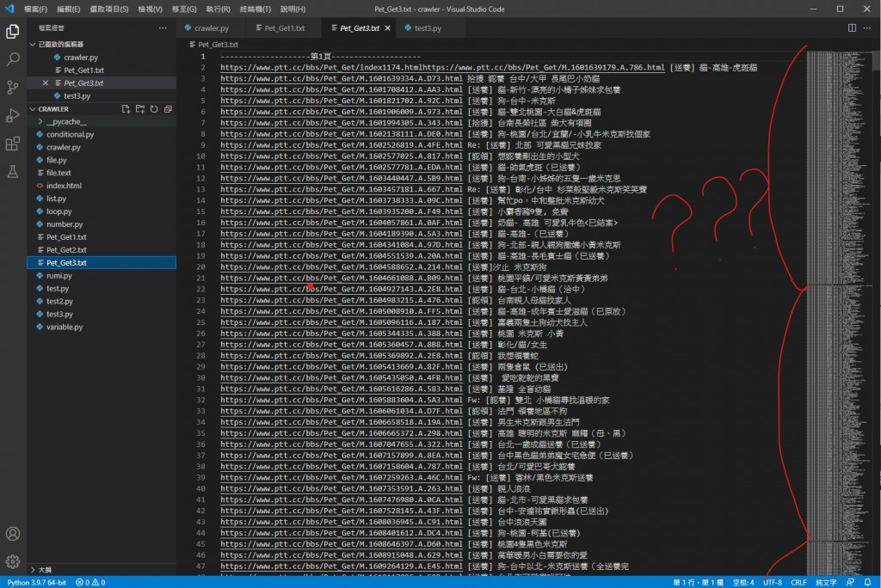Image resolution: width=881 pixels, height=588 pixels.
Task: Open the Source Control view
Action: tap(12, 87)
